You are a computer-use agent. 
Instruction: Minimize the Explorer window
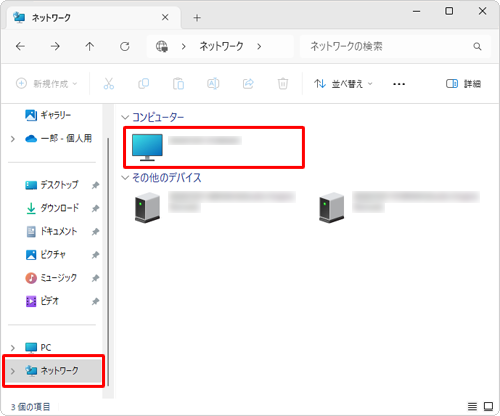416,11
